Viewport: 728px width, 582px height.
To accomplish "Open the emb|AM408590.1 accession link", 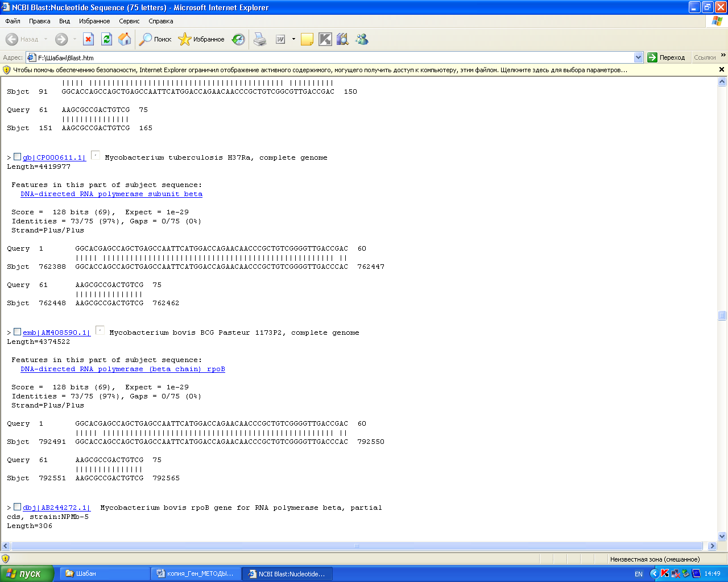I will click(x=56, y=332).
